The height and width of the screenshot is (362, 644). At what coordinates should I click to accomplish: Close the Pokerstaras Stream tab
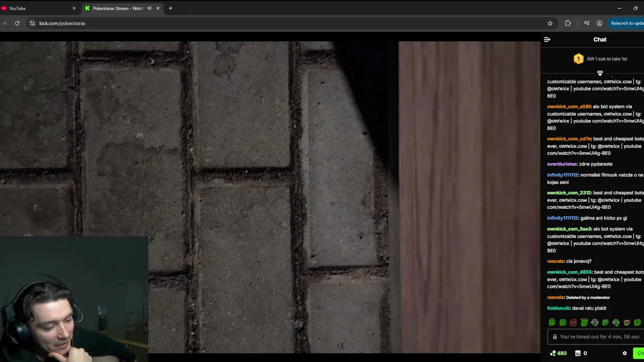tap(158, 8)
